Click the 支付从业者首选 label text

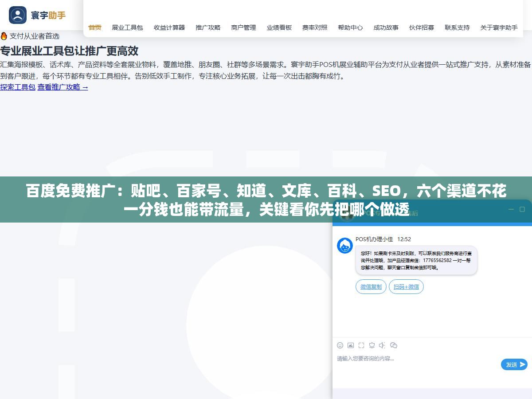tap(35, 36)
